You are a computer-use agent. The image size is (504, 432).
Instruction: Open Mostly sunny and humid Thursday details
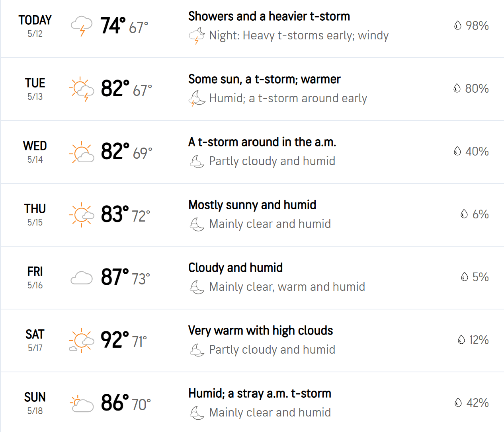click(252, 205)
